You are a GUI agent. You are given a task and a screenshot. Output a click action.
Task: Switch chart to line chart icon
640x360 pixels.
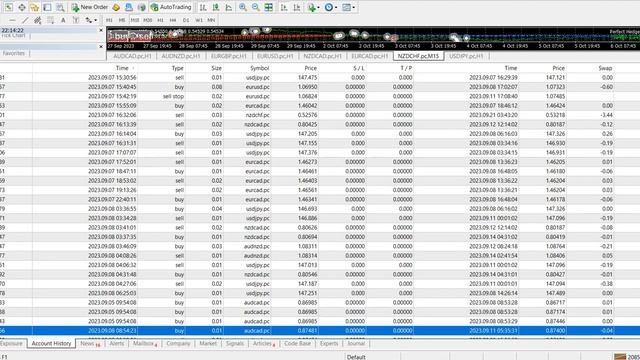(x=229, y=7)
